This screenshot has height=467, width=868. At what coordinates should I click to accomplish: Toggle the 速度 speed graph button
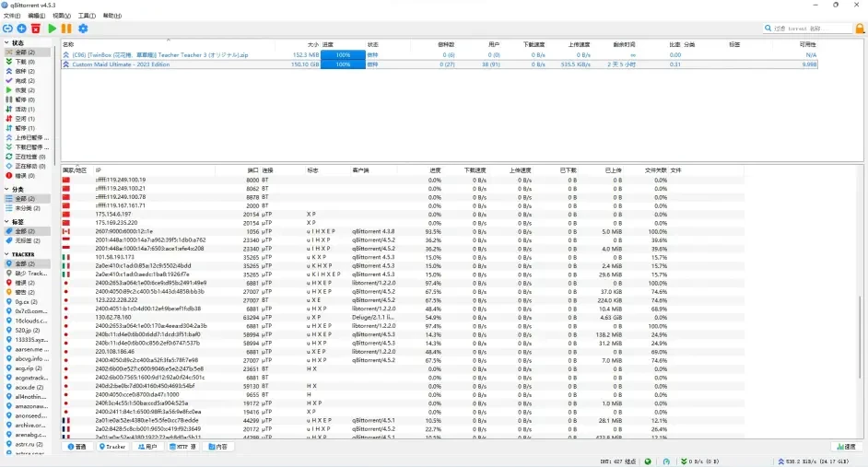tap(847, 447)
